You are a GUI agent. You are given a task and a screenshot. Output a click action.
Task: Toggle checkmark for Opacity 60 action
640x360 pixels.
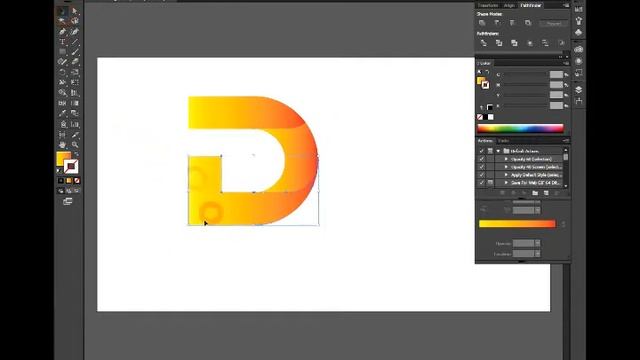(x=482, y=159)
